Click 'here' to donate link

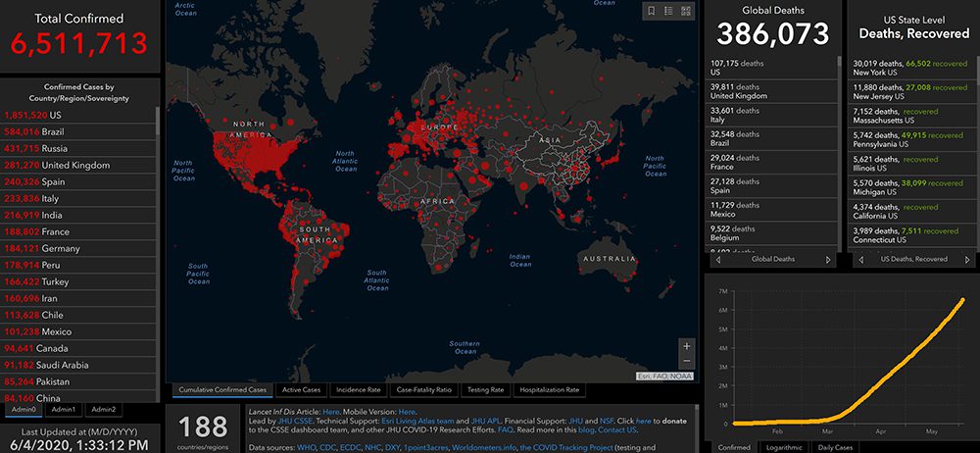(x=644, y=421)
